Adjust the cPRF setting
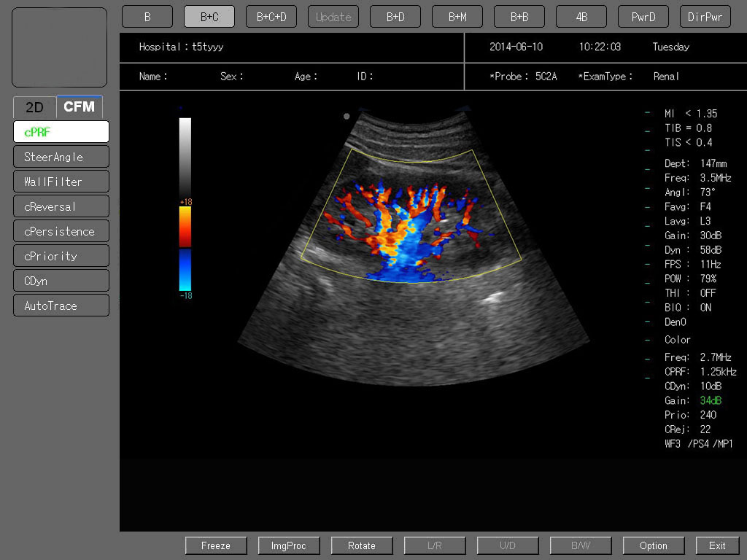The height and width of the screenshot is (560, 747). click(61, 132)
